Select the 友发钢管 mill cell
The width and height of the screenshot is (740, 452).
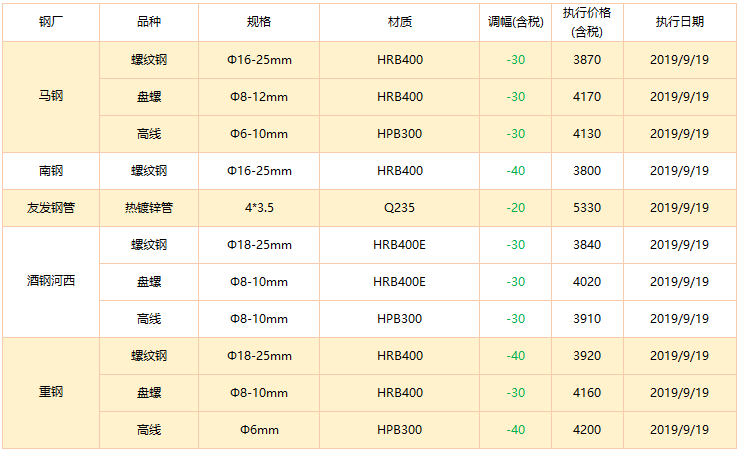(51, 208)
